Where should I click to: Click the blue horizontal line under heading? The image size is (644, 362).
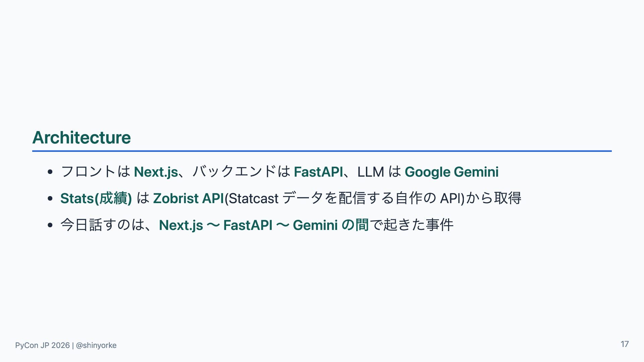(322, 151)
